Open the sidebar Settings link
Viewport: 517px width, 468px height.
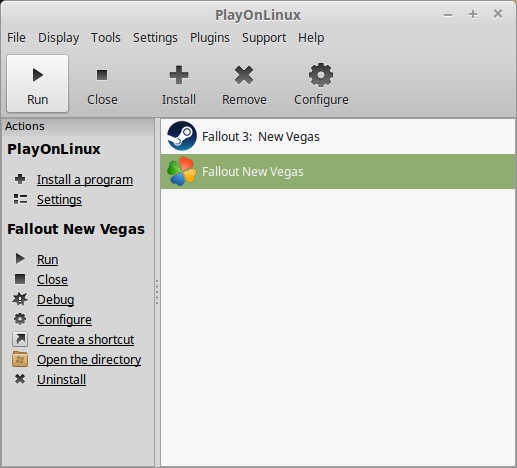[59, 200]
